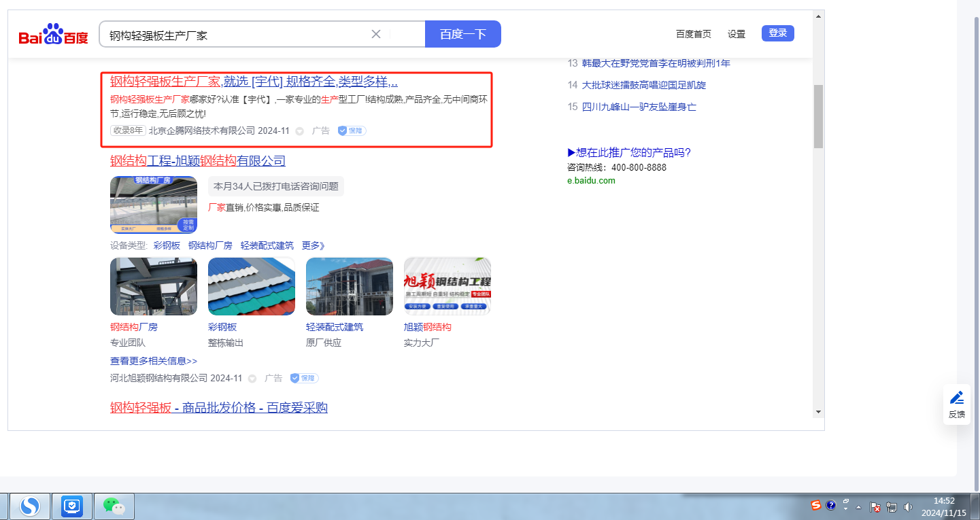Click 河北旭颖钢结构有限公司 advertiser name

tap(159, 378)
